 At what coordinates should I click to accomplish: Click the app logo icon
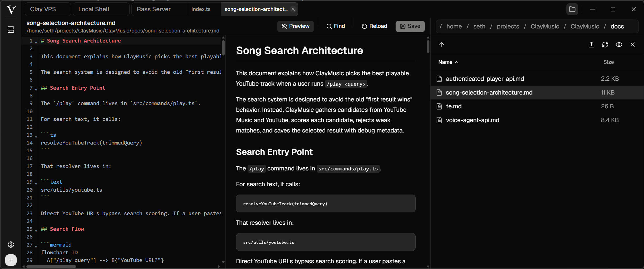click(11, 9)
